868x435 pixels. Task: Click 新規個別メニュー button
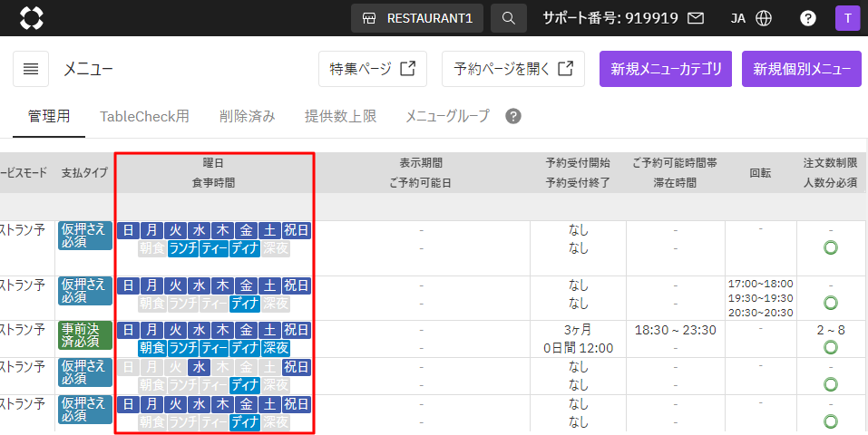click(802, 69)
